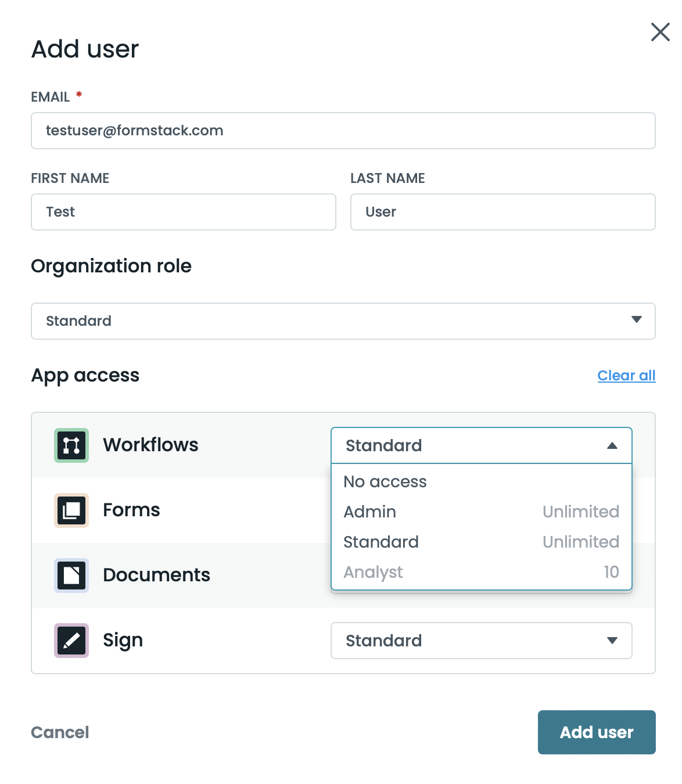Choose No access from the Workflows list
The height and width of the screenshot is (784, 682).
click(x=385, y=481)
